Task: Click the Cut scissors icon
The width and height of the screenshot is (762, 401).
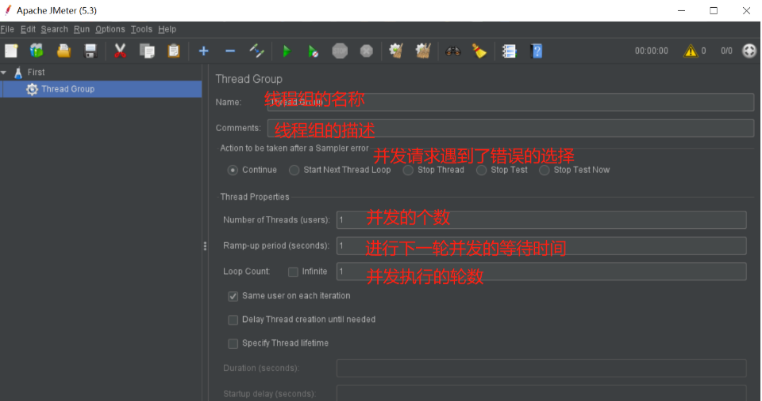Action: click(x=120, y=50)
